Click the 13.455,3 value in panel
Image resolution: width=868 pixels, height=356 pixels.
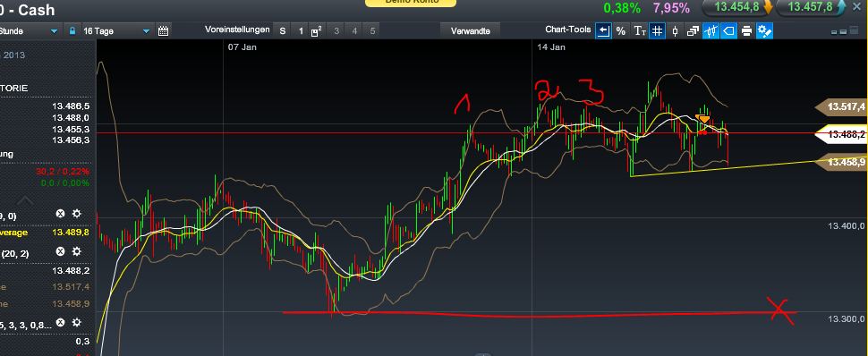click(x=71, y=129)
